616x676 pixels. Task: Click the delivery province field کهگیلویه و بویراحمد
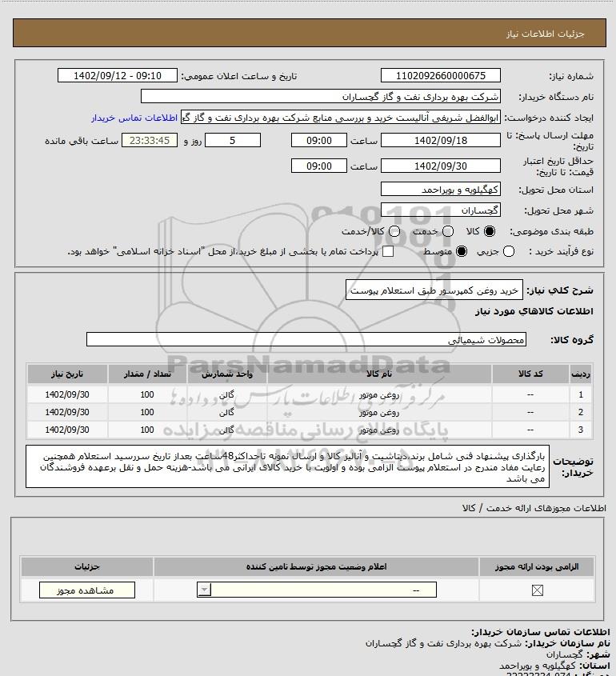pyautogui.click(x=441, y=190)
